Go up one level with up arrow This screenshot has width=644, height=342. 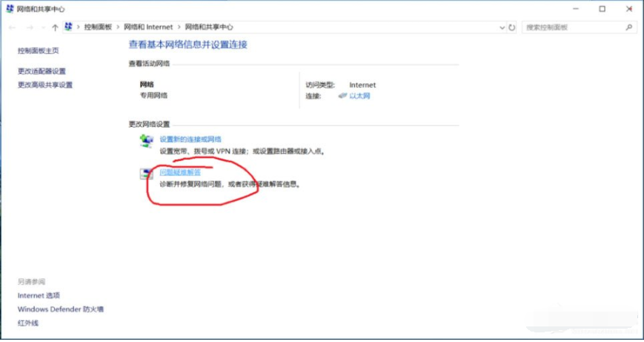click(x=55, y=27)
